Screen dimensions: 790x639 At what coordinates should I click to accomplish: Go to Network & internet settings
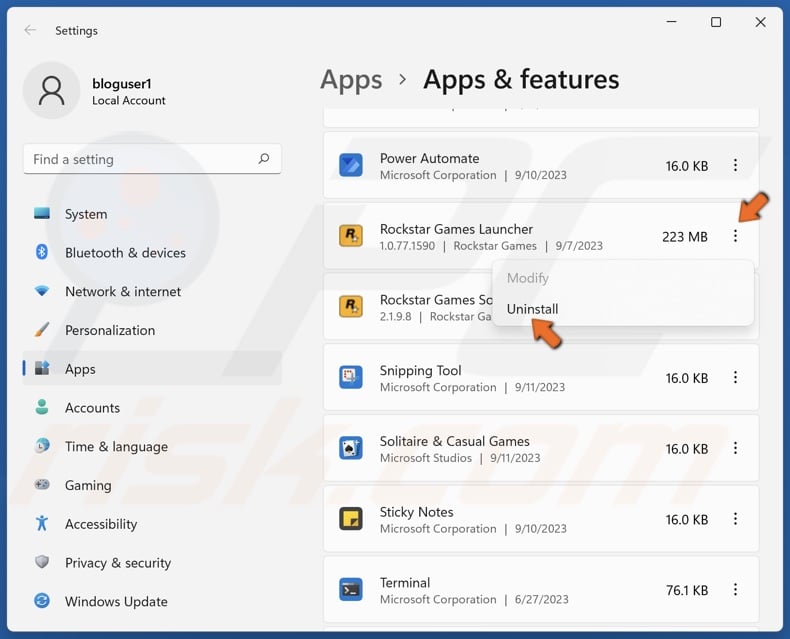point(152,292)
